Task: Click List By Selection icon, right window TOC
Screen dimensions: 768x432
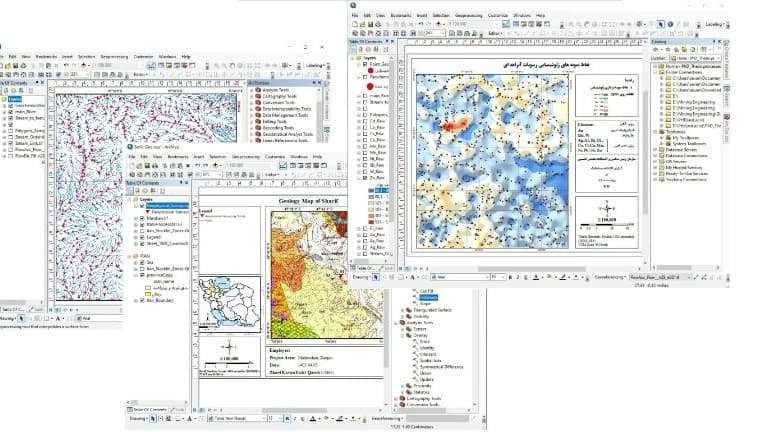Action: click(x=376, y=49)
